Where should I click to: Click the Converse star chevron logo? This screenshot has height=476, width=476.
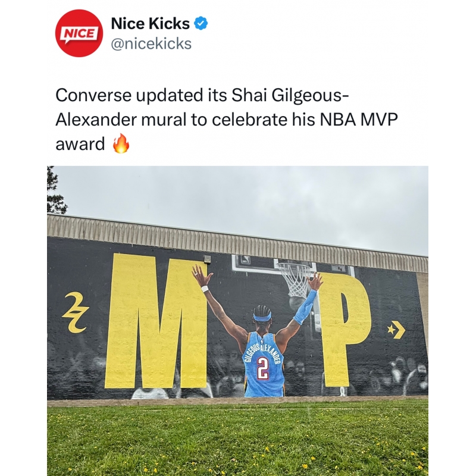coord(396,329)
